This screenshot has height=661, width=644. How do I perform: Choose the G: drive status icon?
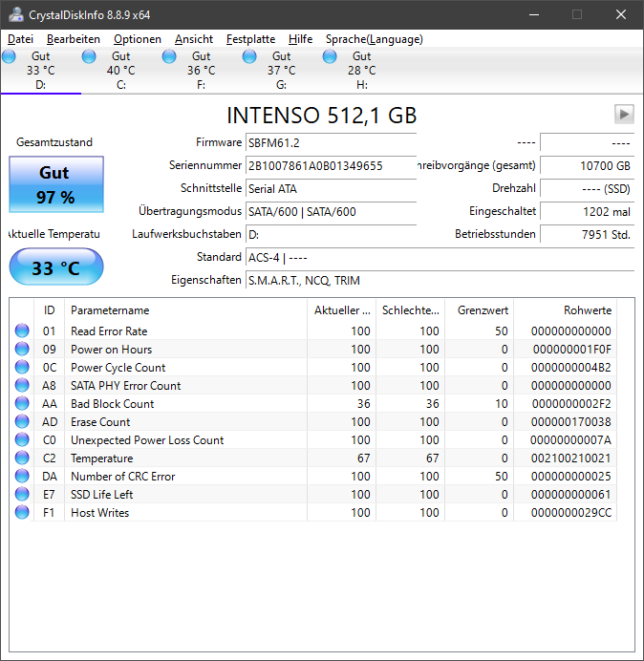tap(249, 56)
